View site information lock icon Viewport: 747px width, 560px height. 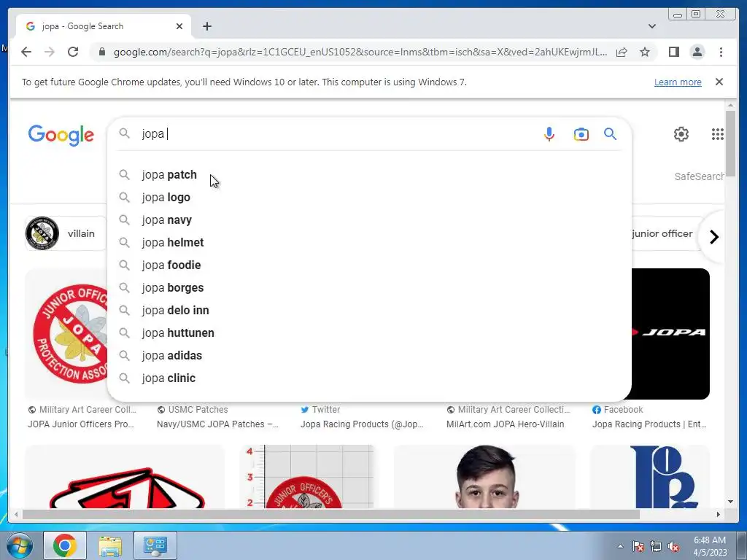101,52
